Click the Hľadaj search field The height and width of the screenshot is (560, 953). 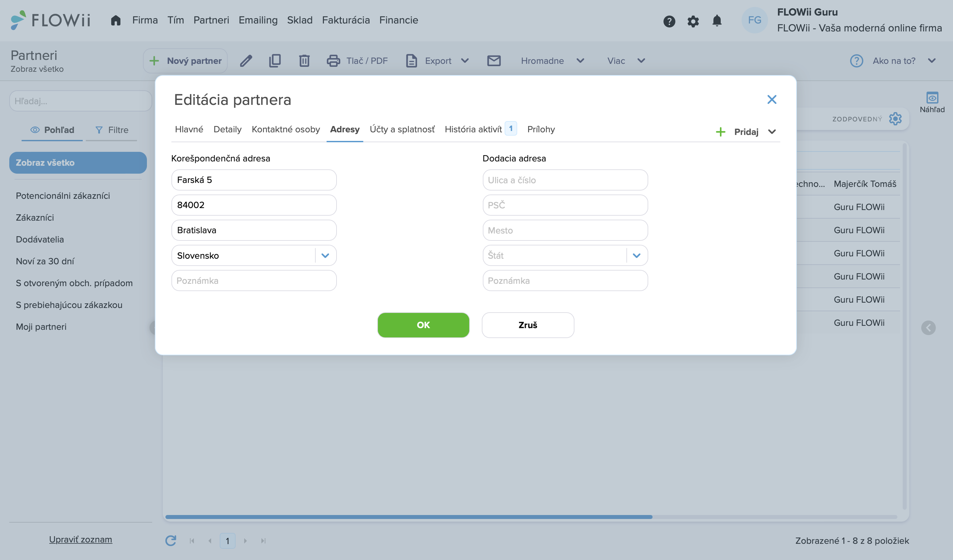tap(80, 101)
